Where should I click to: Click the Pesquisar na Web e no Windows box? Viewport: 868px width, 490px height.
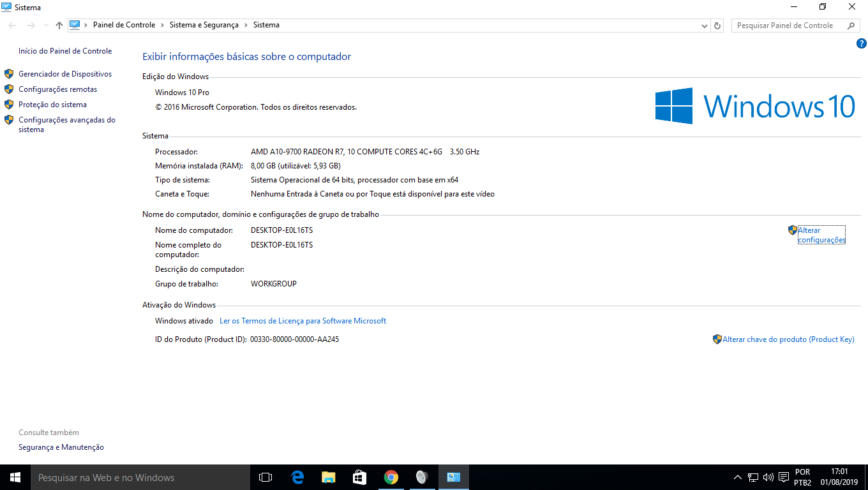[140, 477]
